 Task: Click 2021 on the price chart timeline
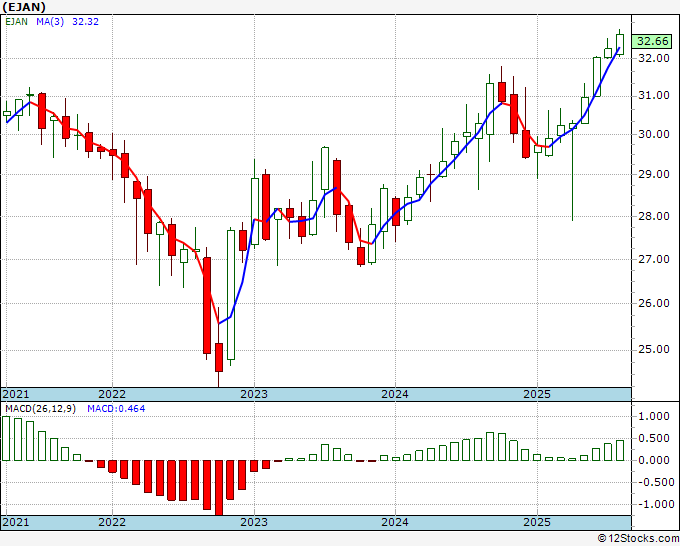tap(16, 394)
